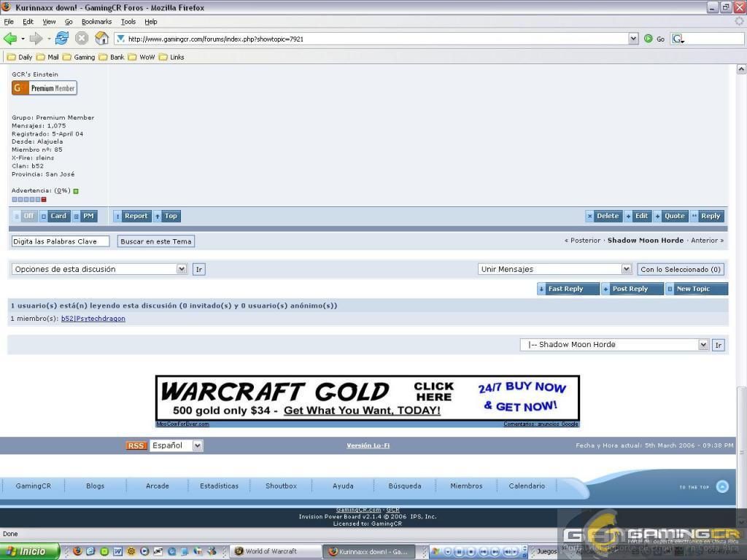Open the Edit menu
This screenshot has height=560, width=747.
click(x=28, y=22)
